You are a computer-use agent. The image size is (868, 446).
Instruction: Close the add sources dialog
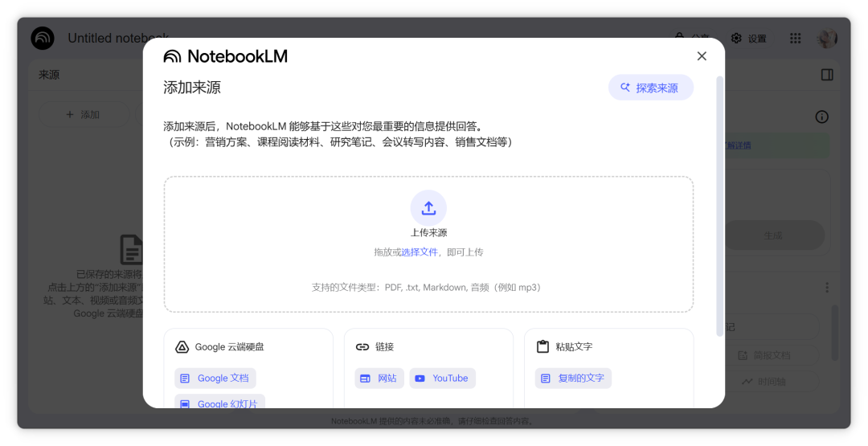(702, 56)
